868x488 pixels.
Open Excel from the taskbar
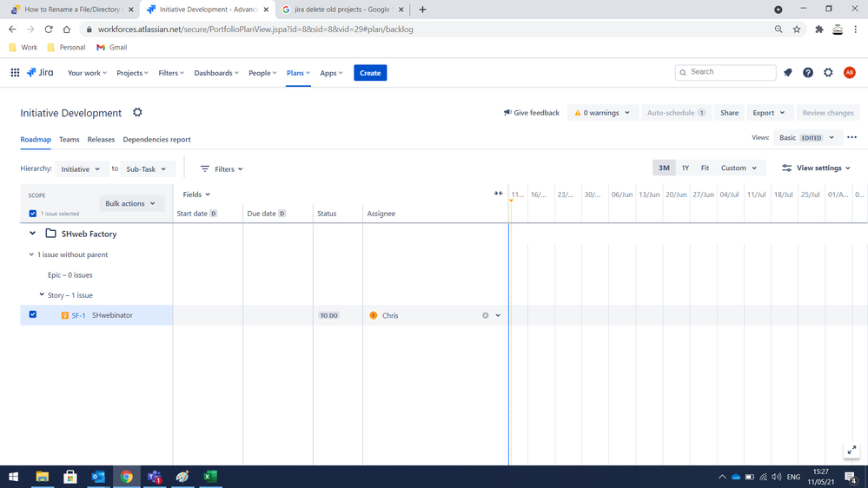(210, 477)
